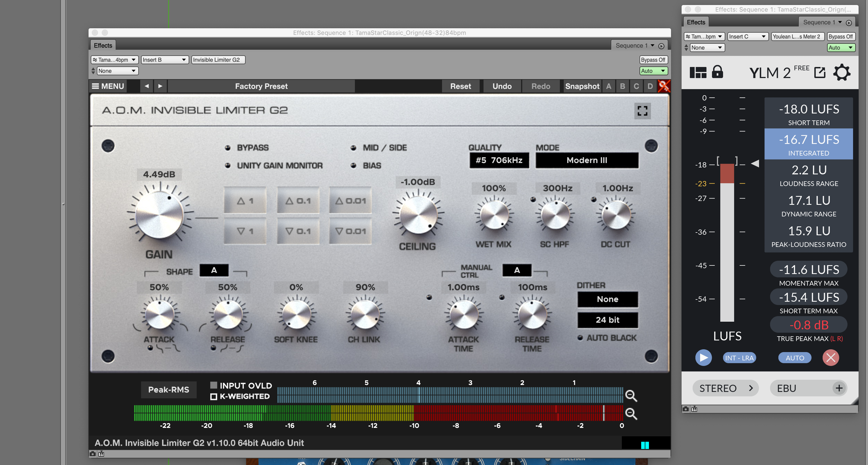Toggle AUTO BLACK dither option

coord(580,338)
